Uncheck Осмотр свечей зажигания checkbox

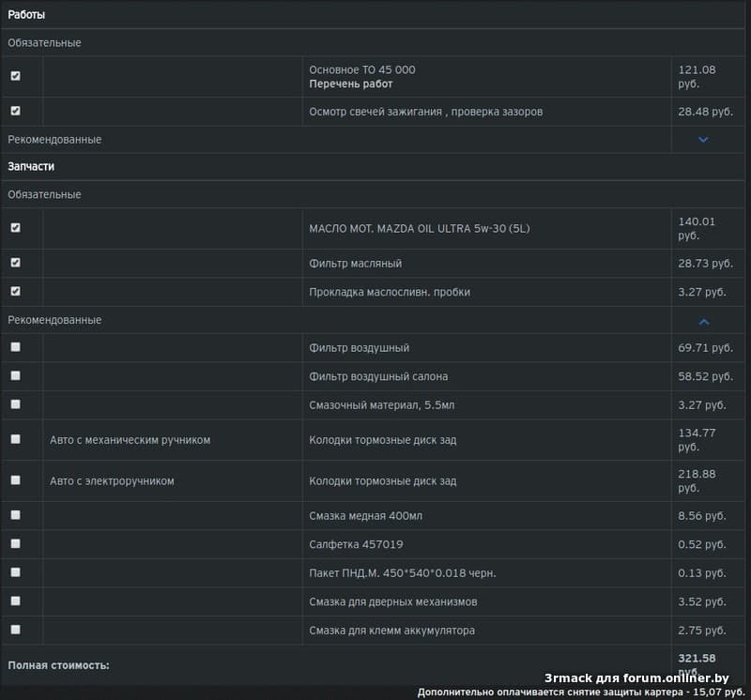point(15,111)
